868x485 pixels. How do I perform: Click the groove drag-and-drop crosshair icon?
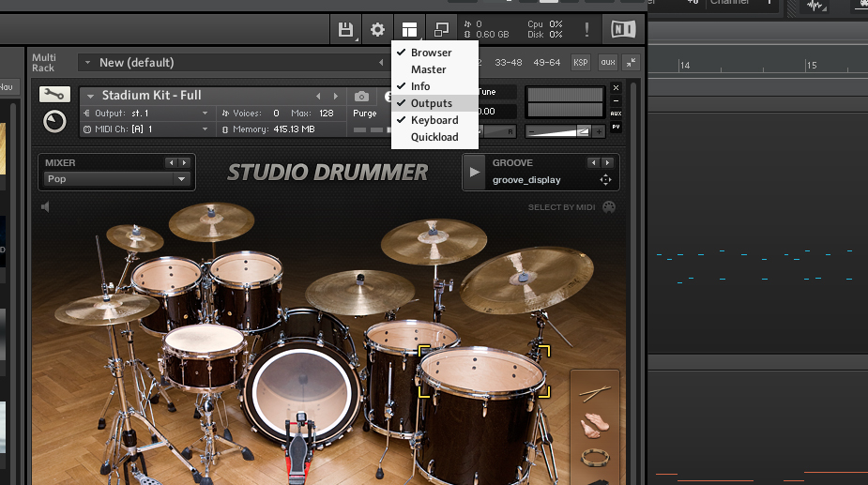605,180
